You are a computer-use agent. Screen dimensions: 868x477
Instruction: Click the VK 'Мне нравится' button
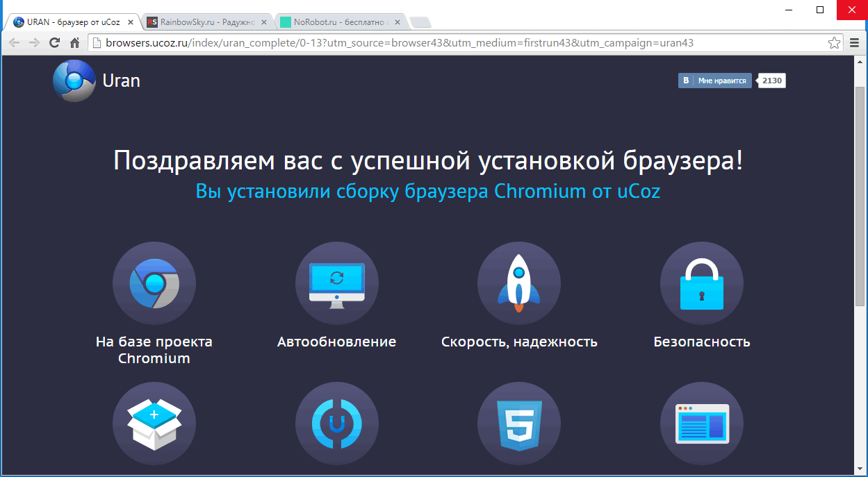pos(714,81)
